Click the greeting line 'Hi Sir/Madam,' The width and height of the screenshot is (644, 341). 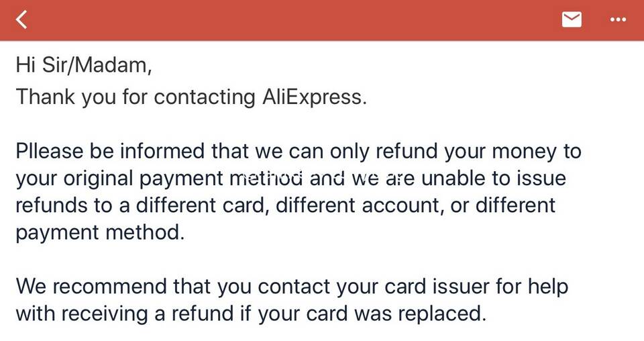click(84, 65)
